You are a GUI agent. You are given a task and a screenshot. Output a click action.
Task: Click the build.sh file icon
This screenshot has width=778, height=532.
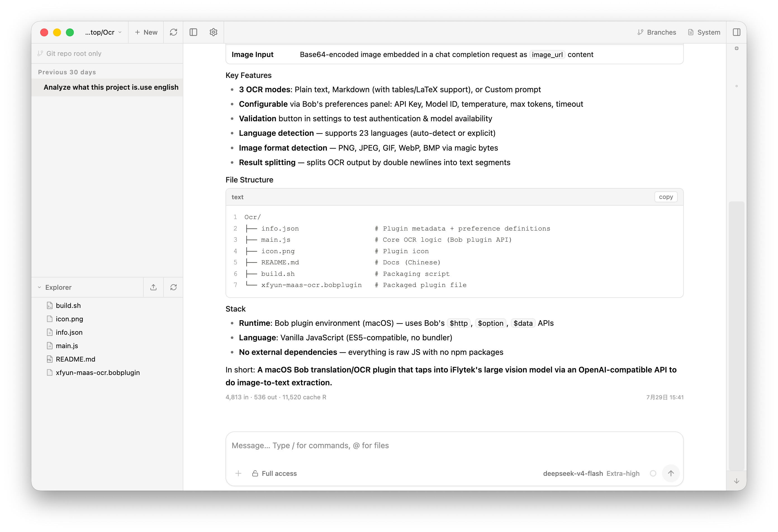click(x=50, y=305)
